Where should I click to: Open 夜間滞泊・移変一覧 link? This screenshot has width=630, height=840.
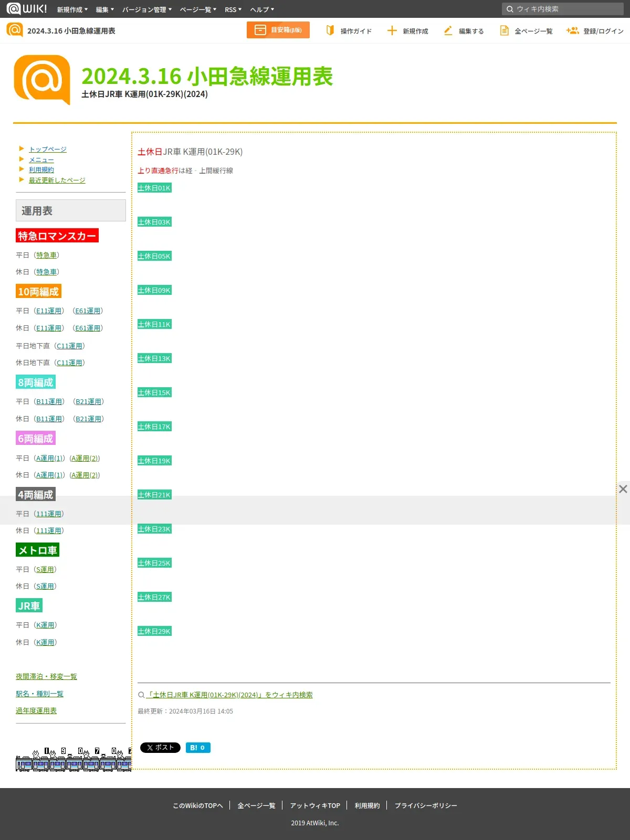point(46,676)
